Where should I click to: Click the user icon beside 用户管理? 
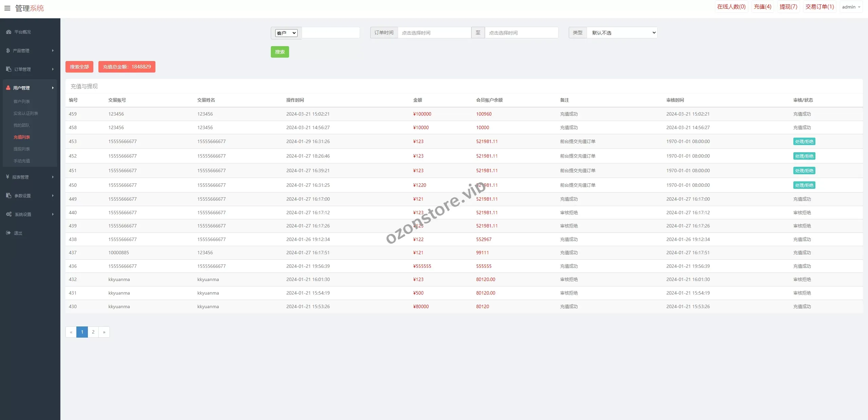pos(8,88)
